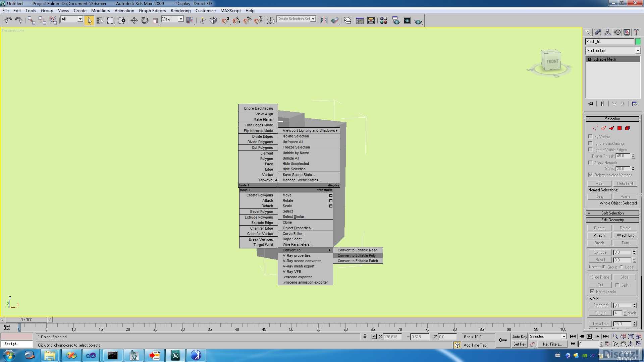Enable the Split checkbox

pyautogui.click(x=618, y=285)
